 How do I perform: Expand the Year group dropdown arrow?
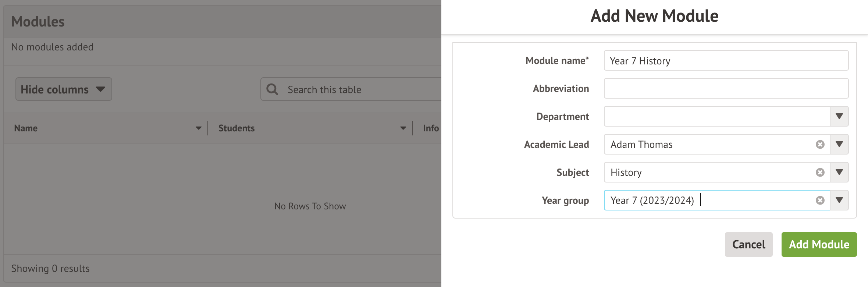coord(839,200)
